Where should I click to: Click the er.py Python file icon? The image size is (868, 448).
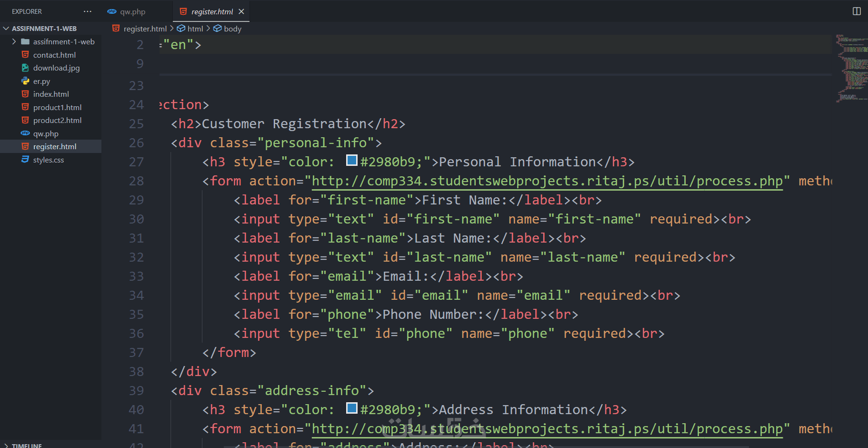click(x=25, y=81)
